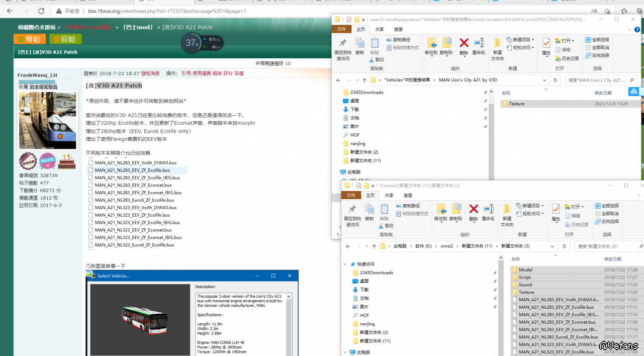Go up one level in Vehicles search window
The width and height of the screenshot is (644, 356).
tap(364, 80)
